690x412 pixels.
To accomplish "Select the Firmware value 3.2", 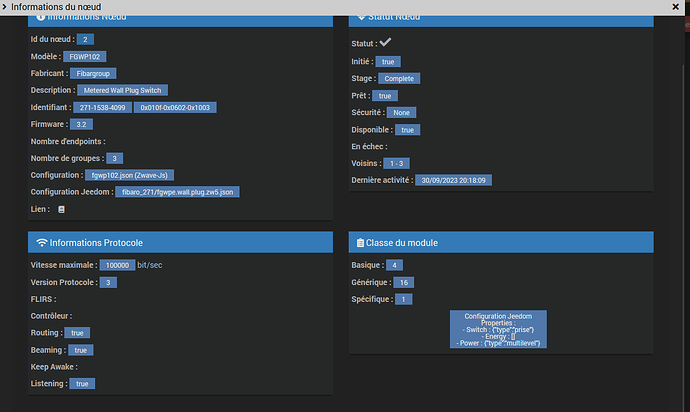I will coord(81,124).
